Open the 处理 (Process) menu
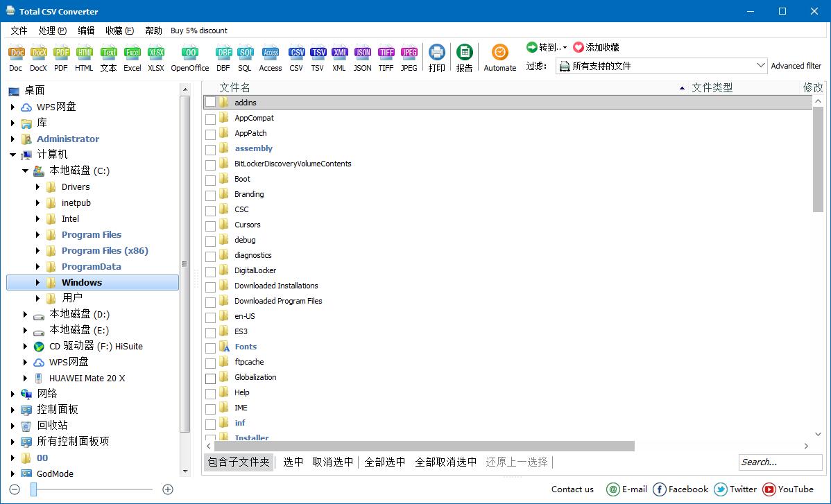 (x=53, y=31)
